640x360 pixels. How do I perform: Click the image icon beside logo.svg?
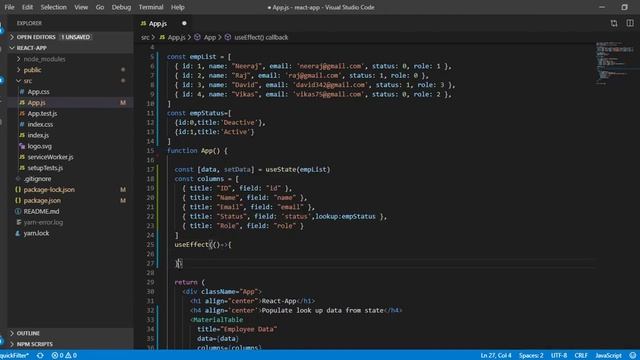pyautogui.click(x=22, y=146)
